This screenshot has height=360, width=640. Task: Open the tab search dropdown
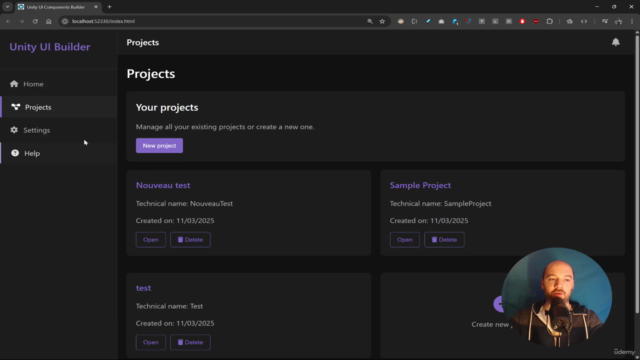[x=7, y=7]
